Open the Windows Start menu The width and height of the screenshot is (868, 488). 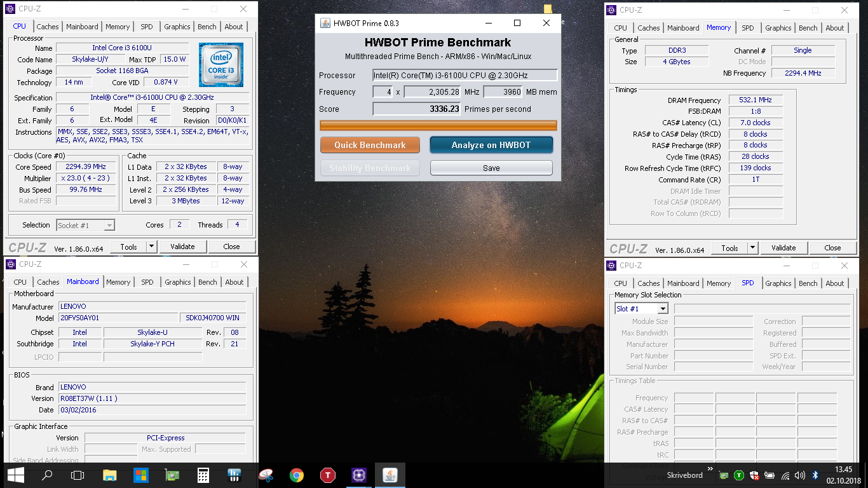tap(15, 475)
